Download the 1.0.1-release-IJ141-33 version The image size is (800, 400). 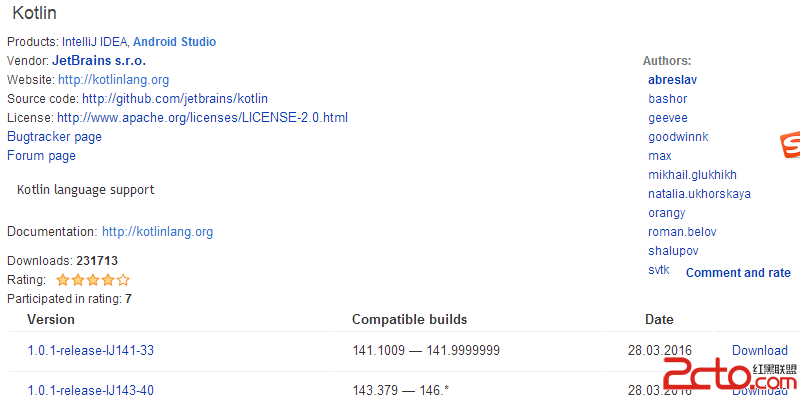click(760, 351)
